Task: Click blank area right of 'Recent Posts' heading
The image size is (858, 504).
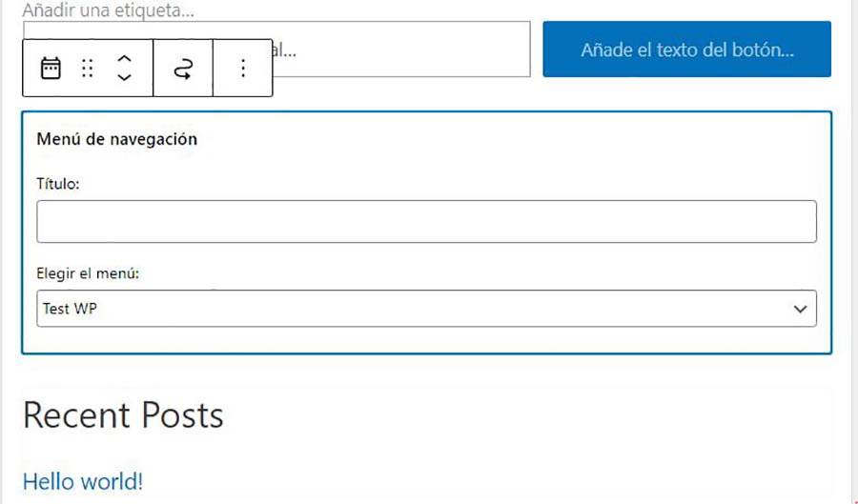Action: pyautogui.click(x=524, y=415)
